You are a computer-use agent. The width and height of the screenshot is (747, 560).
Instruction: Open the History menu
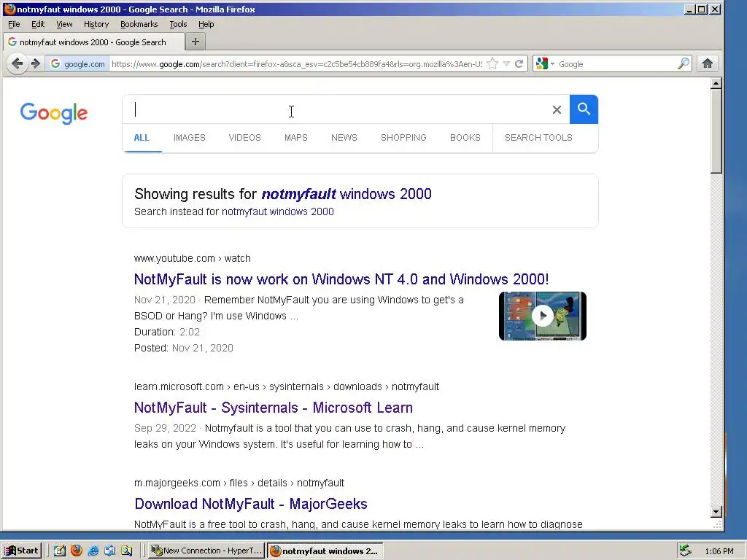(96, 24)
